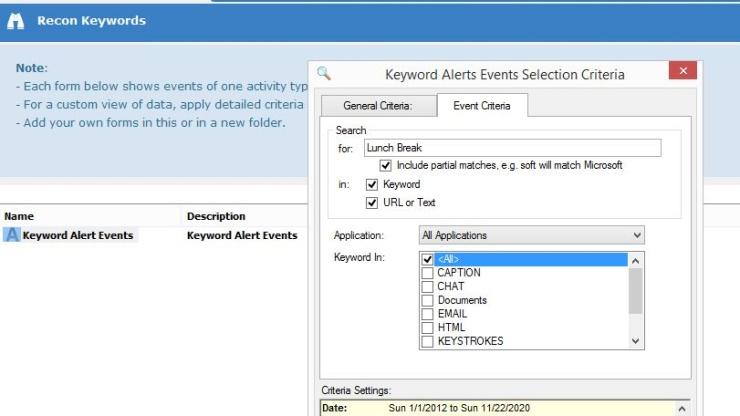Click the Keyword Alert Events description cell
Image resolution: width=740 pixels, height=416 pixels.
coord(242,235)
